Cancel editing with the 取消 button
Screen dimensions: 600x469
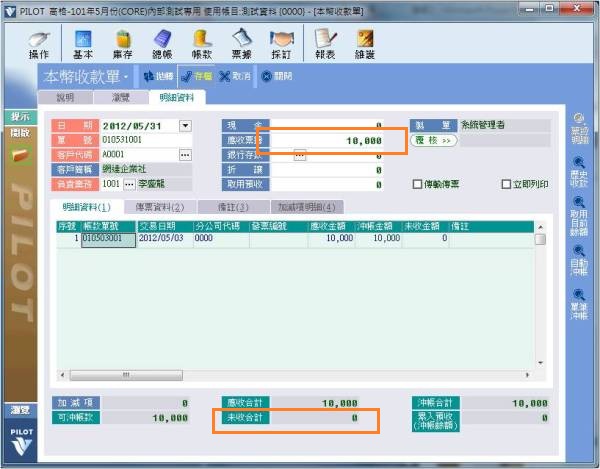pos(235,76)
